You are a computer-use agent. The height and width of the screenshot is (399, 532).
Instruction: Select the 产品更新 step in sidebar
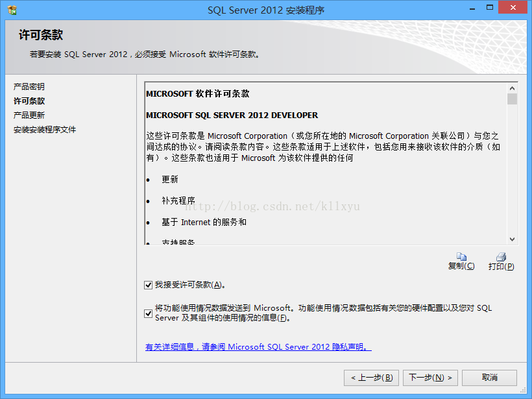click(29, 115)
